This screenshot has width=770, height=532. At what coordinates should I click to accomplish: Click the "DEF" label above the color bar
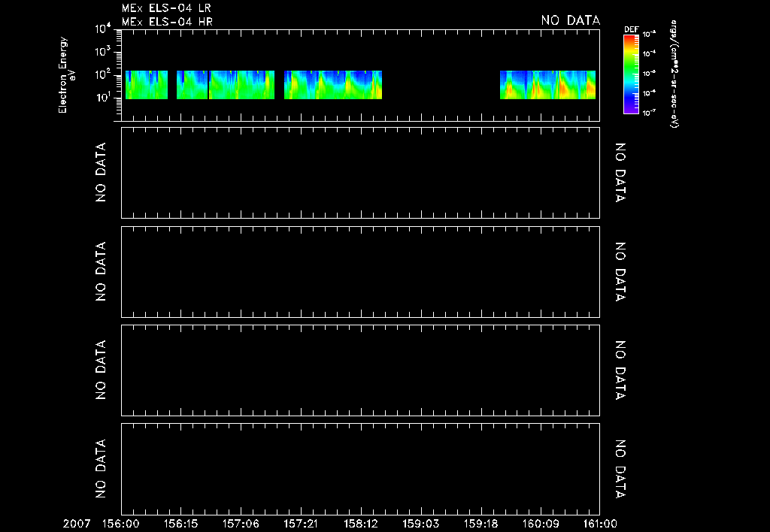631,29
